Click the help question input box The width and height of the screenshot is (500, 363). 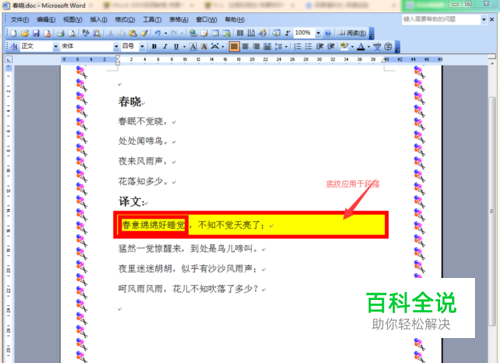click(x=442, y=19)
